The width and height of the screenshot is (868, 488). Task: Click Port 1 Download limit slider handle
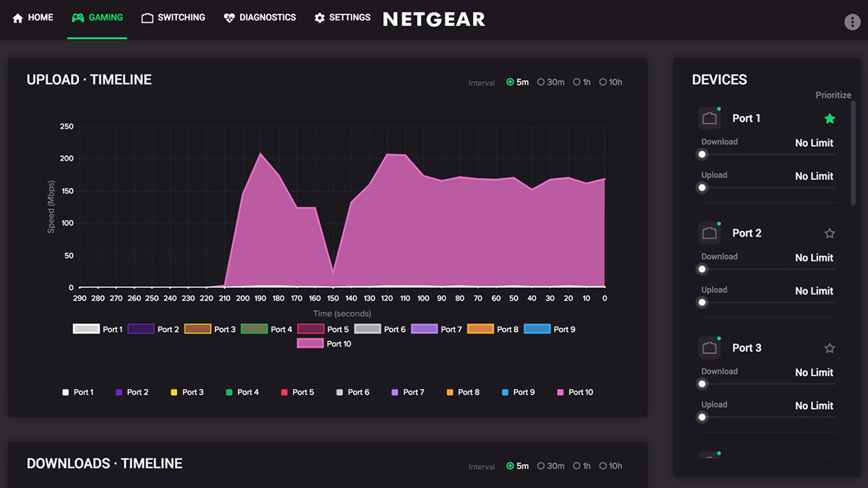tap(702, 154)
